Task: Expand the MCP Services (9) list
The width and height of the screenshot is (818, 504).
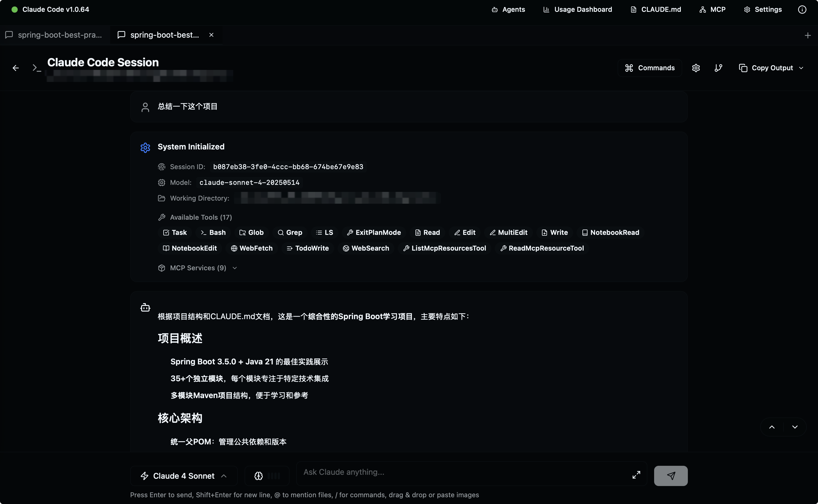Action: coord(198,268)
